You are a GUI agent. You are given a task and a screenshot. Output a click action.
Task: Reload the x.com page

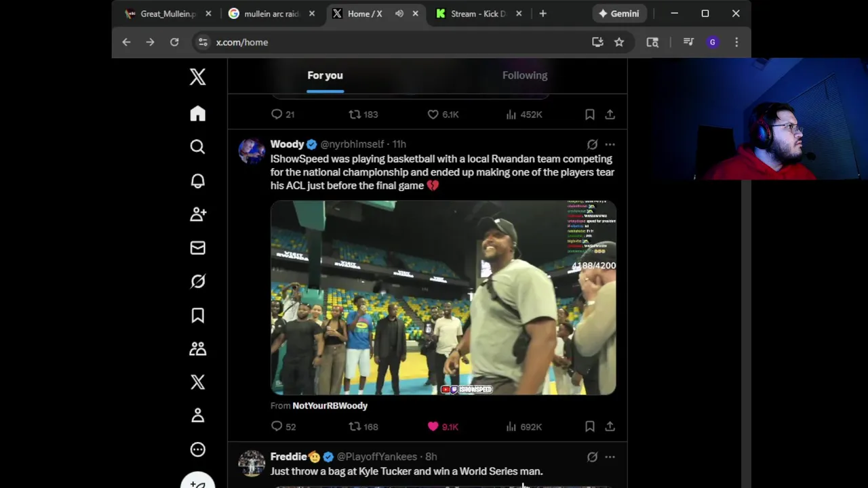tap(174, 42)
